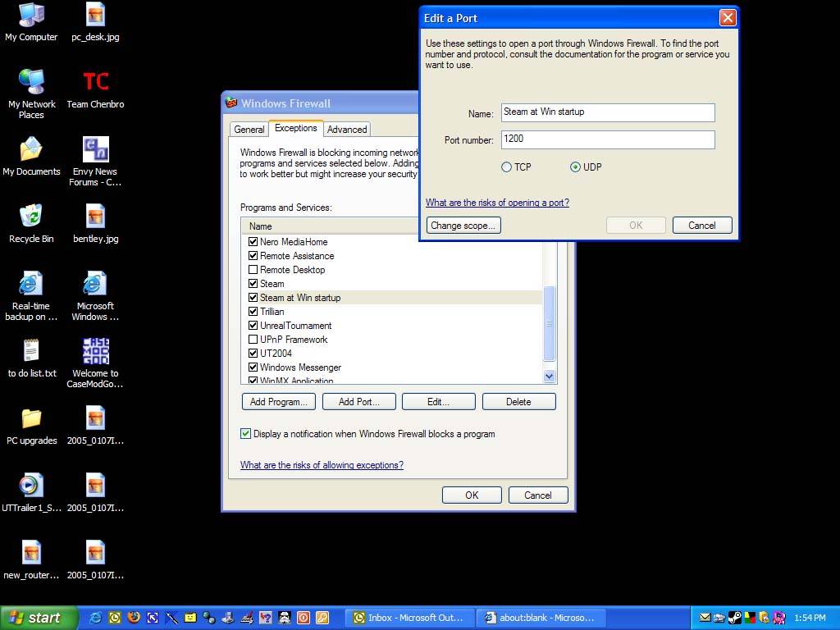
Task: Open the Advanced tab in Windows Firewall
Action: click(x=347, y=129)
